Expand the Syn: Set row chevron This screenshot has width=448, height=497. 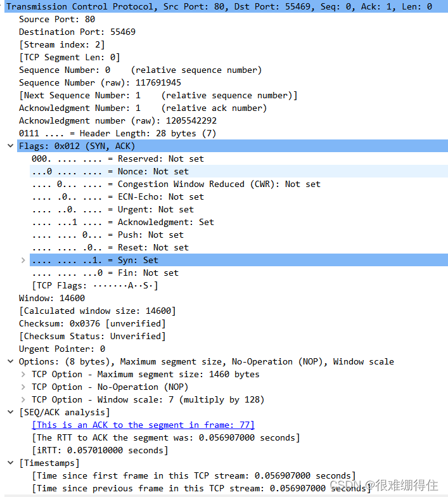click(23, 260)
